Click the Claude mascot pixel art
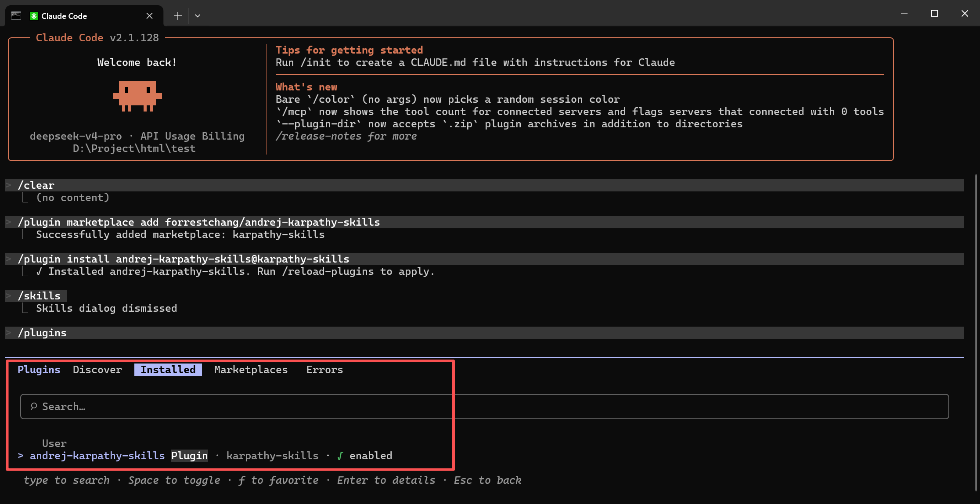The height and width of the screenshot is (504, 980). 137,96
